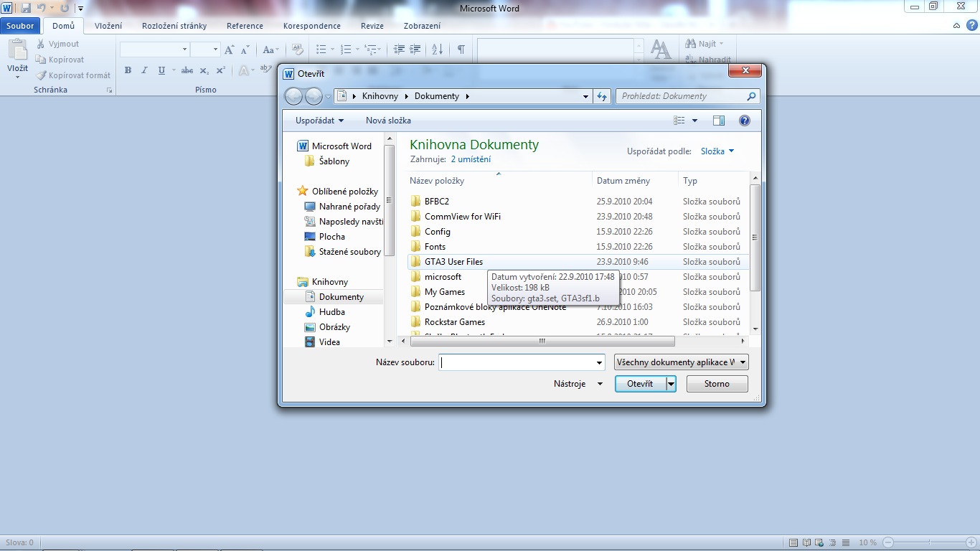980x551 pixels.
Task: Select Šablony in the navigation pane
Action: [334, 161]
